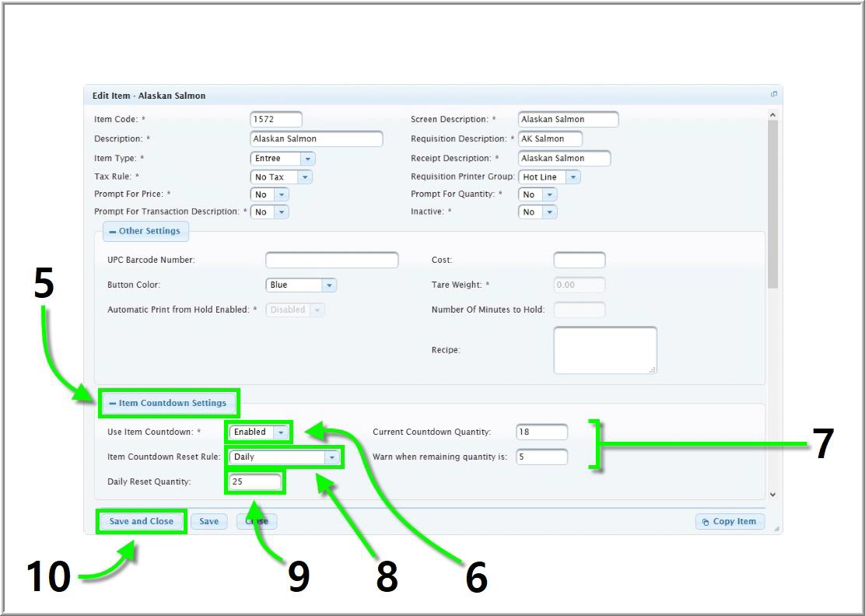The width and height of the screenshot is (865, 616).
Task: Toggle the Prompt For Price dropdown
Action: 281,194
